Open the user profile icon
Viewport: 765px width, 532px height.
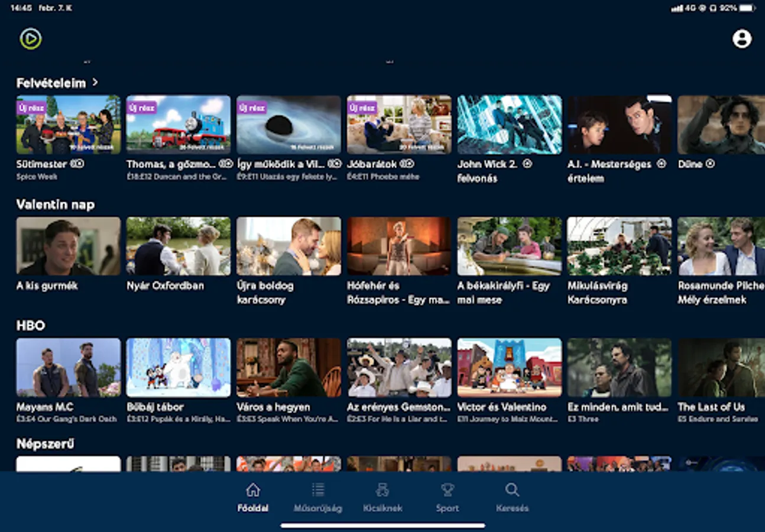coord(741,39)
